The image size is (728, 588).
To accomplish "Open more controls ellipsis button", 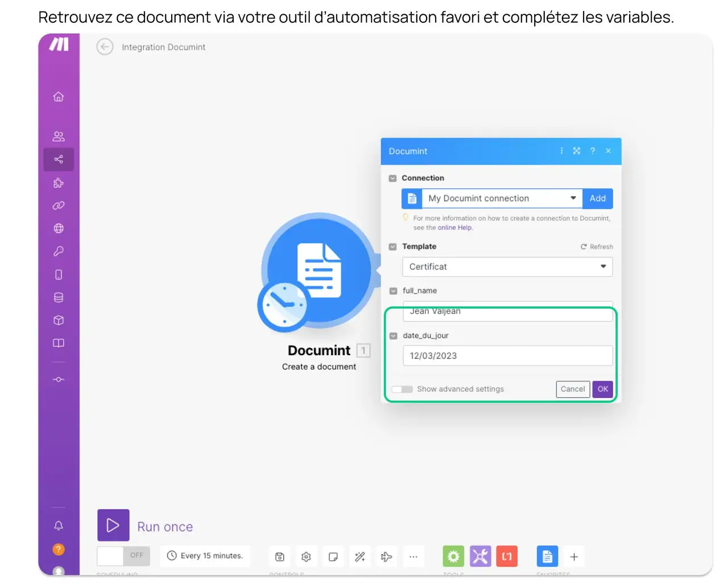I will pos(413,557).
